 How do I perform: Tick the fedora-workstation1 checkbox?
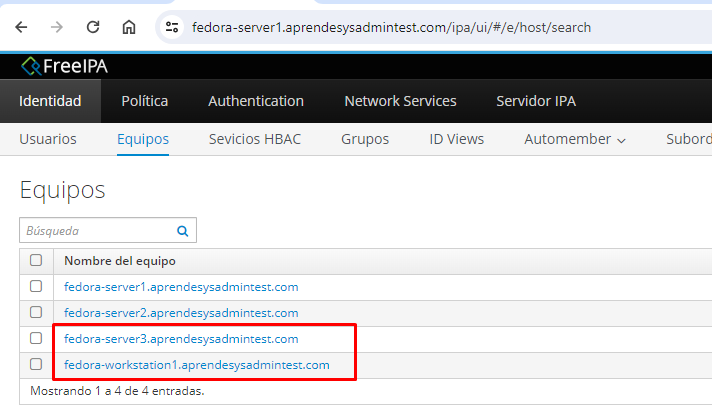click(36, 365)
